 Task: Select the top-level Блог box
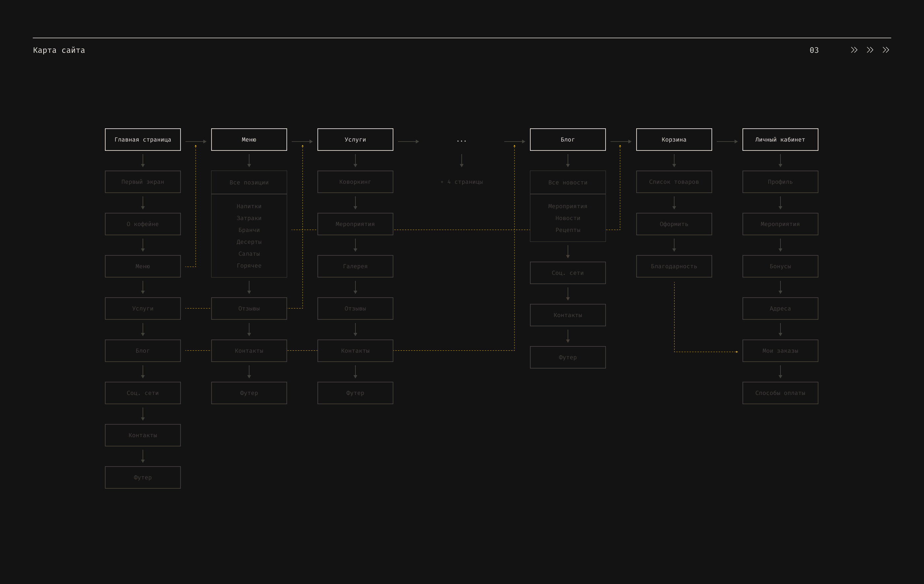click(568, 140)
